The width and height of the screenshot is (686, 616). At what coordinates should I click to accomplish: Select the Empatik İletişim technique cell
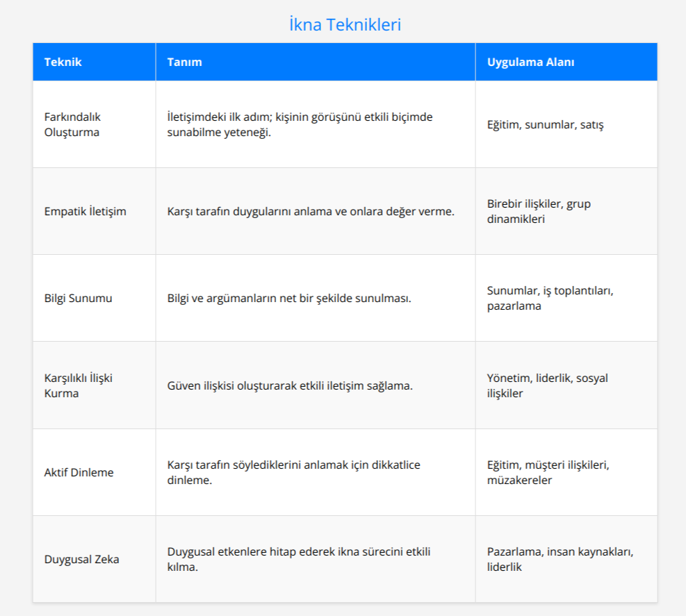click(85, 211)
